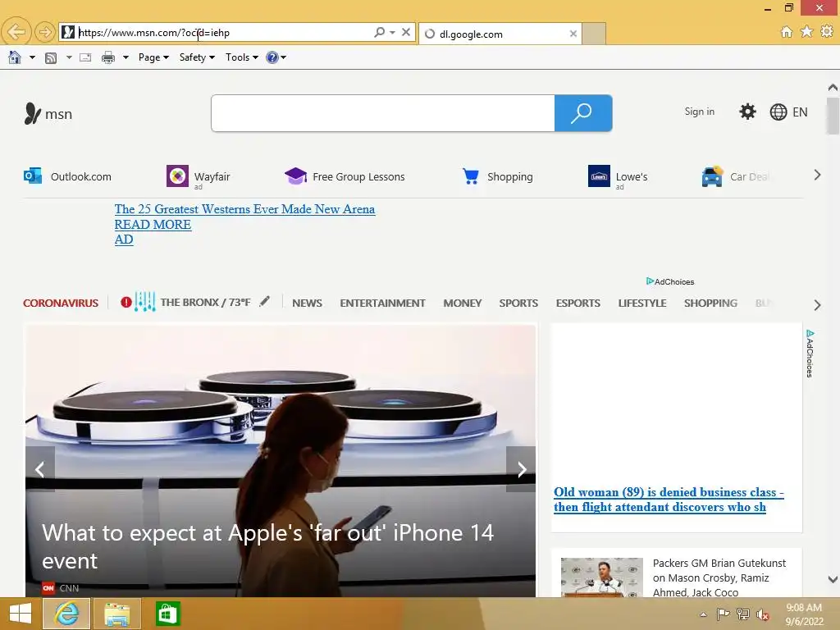The width and height of the screenshot is (840, 630).
Task: Stop loading with the address bar X
Action: (406, 32)
